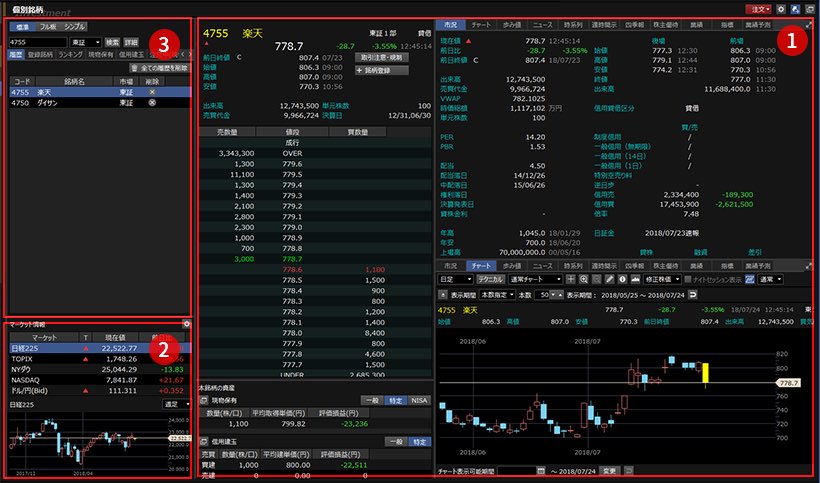Click the zoom out magnifier icon in chart toolbar
The width and height of the screenshot is (820, 483).
[x=597, y=280]
